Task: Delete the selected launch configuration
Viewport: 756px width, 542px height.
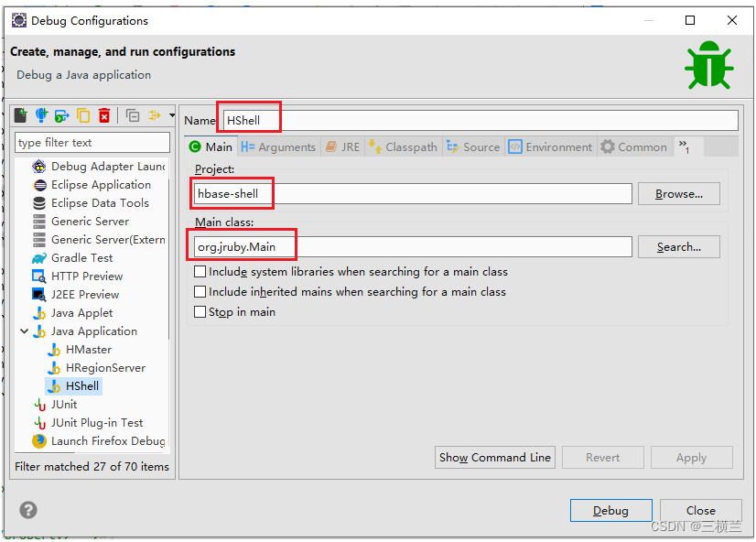Action: coord(104,115)
